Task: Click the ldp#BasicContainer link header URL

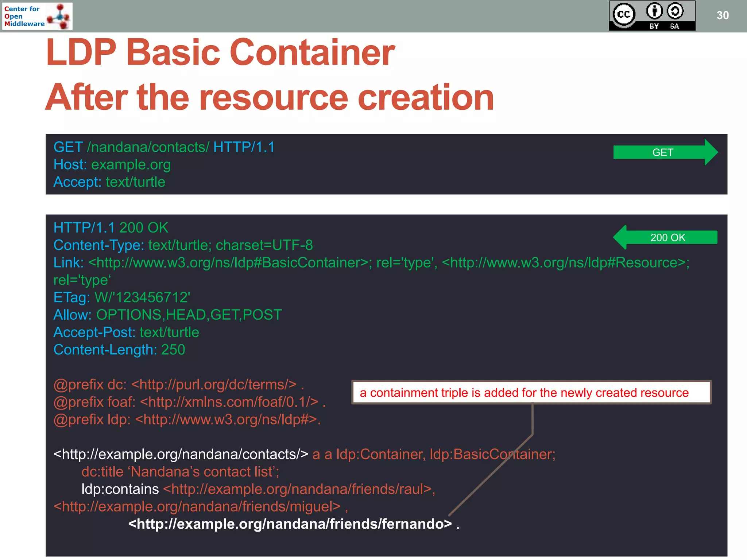Action: (x=228, y=262)
